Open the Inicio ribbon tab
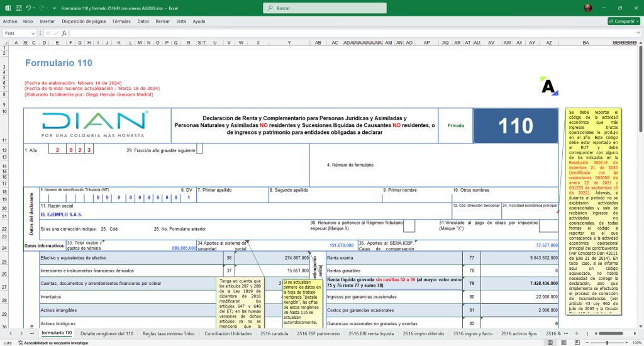Screen dimensions: 644x346 28,21
